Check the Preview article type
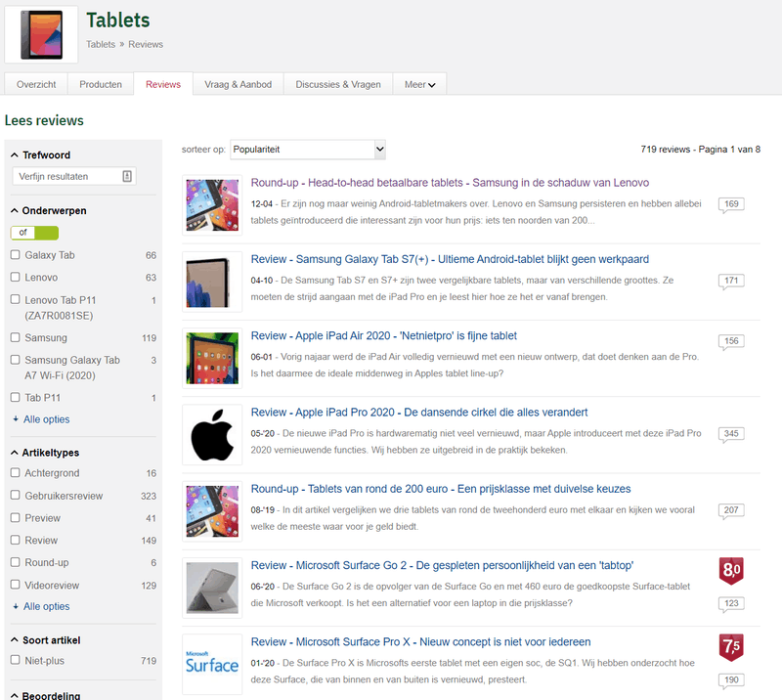 [16, 518]
